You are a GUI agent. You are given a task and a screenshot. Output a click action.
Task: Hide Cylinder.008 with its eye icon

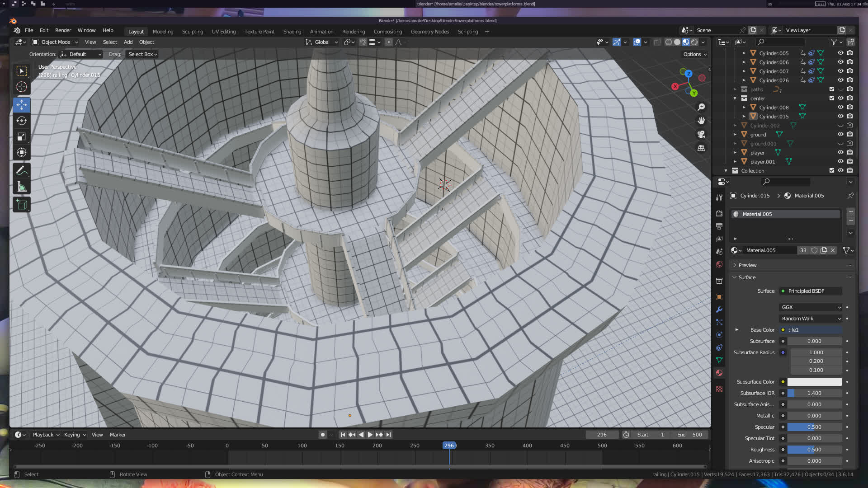point(840,107)
